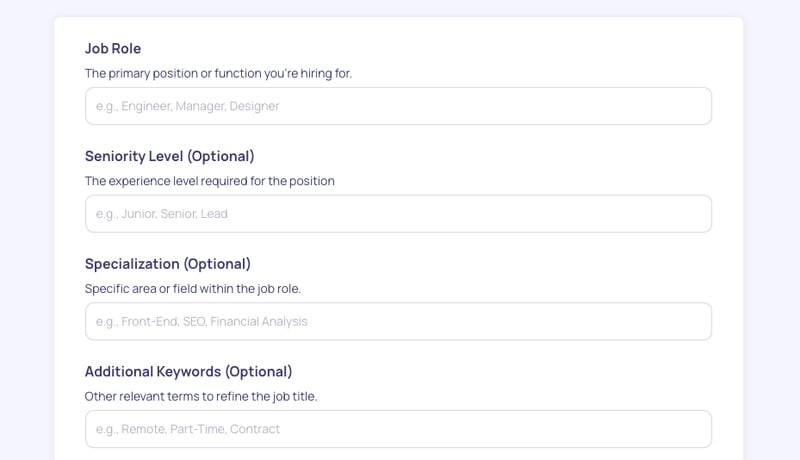
Task: Click the "Front-End, SEO, Financial Analysis" placeholder
Action: [x=202, y=322]
